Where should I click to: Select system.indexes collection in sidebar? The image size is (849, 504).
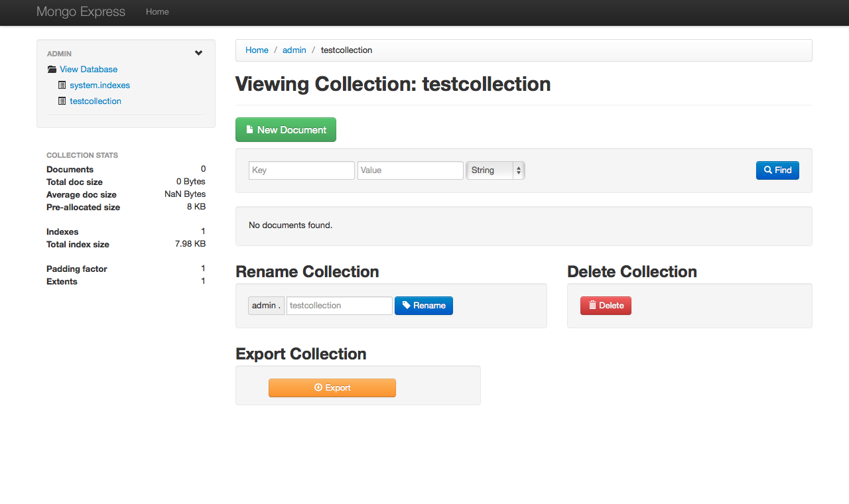click(x=99, y=86)
